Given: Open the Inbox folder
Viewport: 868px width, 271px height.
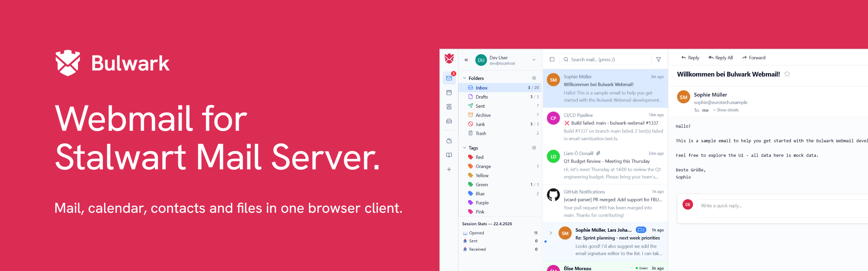Looking at the screenshot, I should [500, 88].
